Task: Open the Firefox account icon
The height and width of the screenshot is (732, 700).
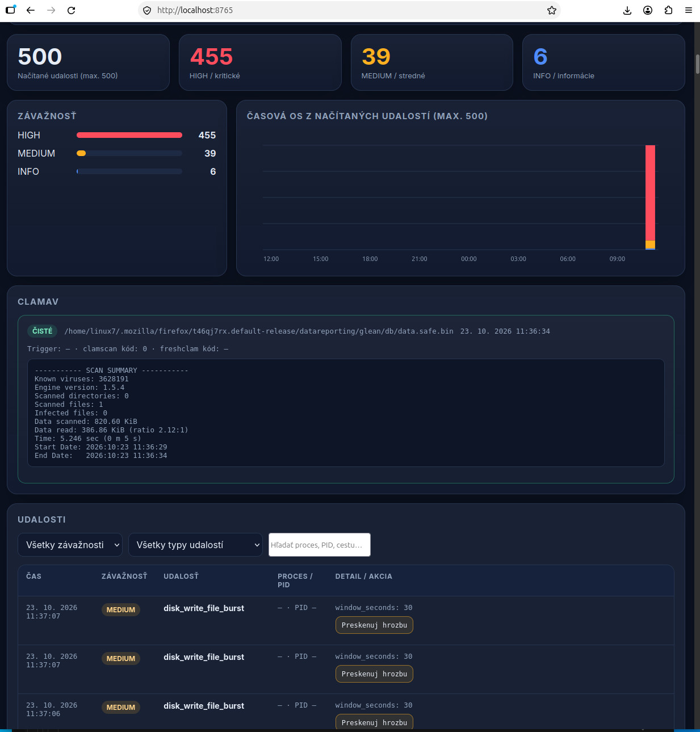Action: 648,10
